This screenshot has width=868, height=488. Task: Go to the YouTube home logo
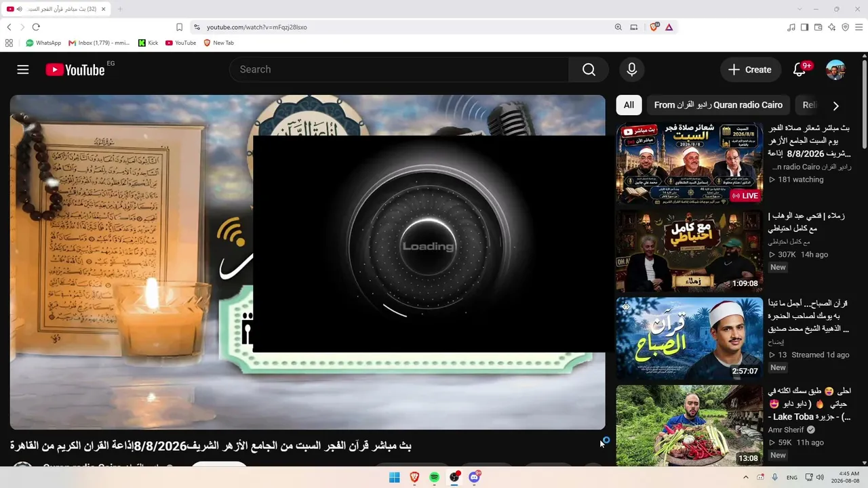click(75, 70)
